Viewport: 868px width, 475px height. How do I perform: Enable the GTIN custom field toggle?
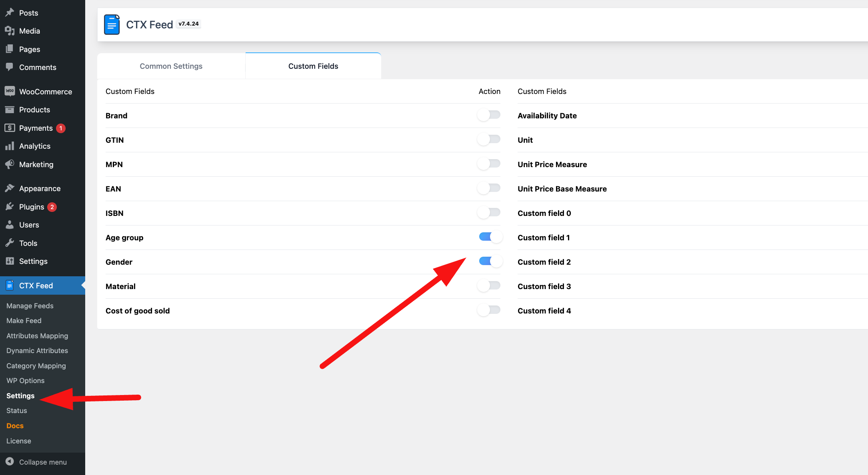click(489, 140)
